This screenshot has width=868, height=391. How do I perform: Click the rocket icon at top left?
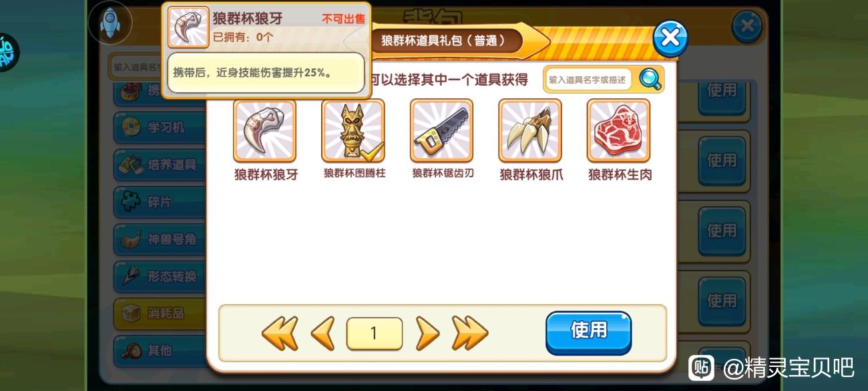pos(110,22)
